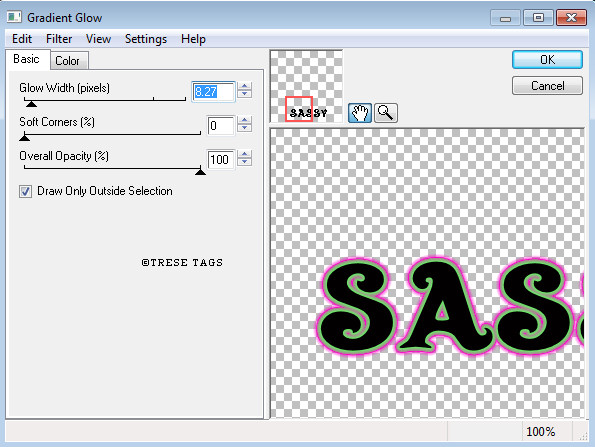The width and height of the screenshot is (595, 447).
Task: Switch to the Color tab
Action: point(68,61)
